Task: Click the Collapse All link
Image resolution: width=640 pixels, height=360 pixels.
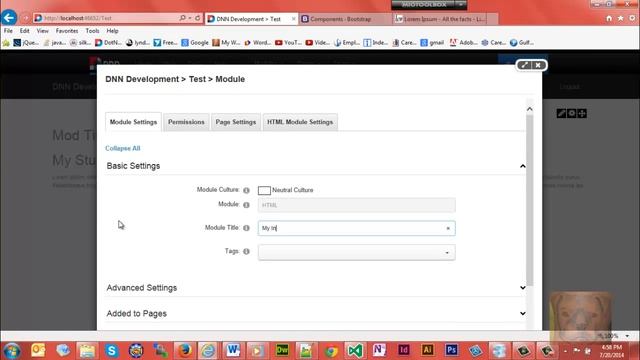Action: (122, 148)
